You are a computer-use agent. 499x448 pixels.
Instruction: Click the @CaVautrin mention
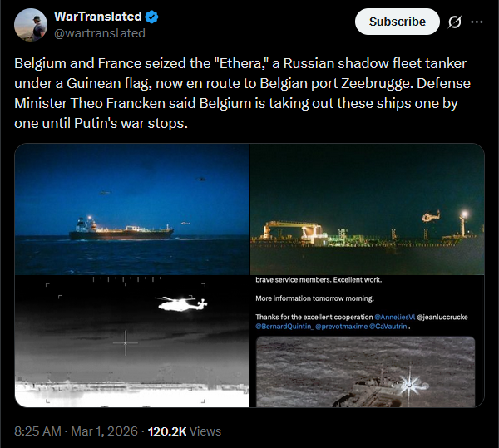click(x=388, y=327)
